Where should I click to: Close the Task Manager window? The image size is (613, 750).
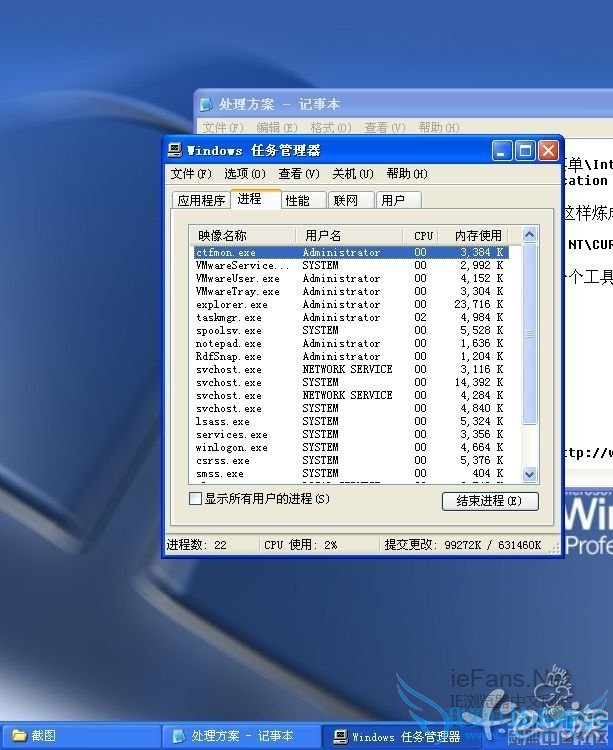548,151
